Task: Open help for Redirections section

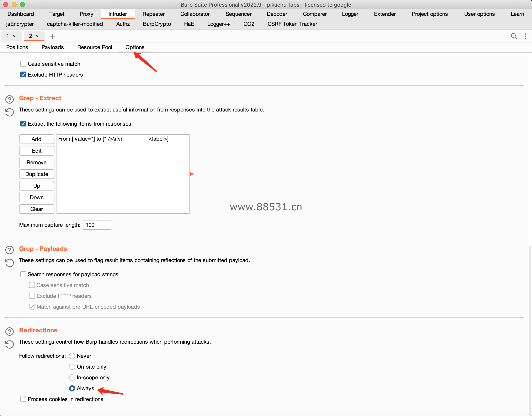Action: coord(10,331)
